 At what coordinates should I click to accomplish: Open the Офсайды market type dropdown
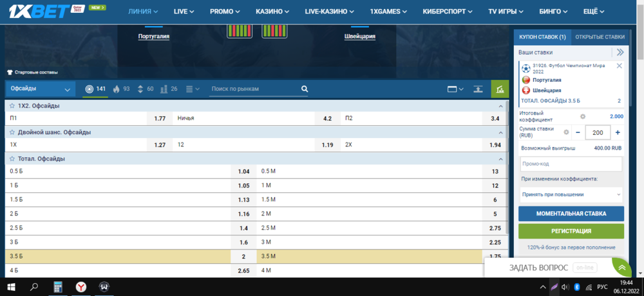pos(40,89)
